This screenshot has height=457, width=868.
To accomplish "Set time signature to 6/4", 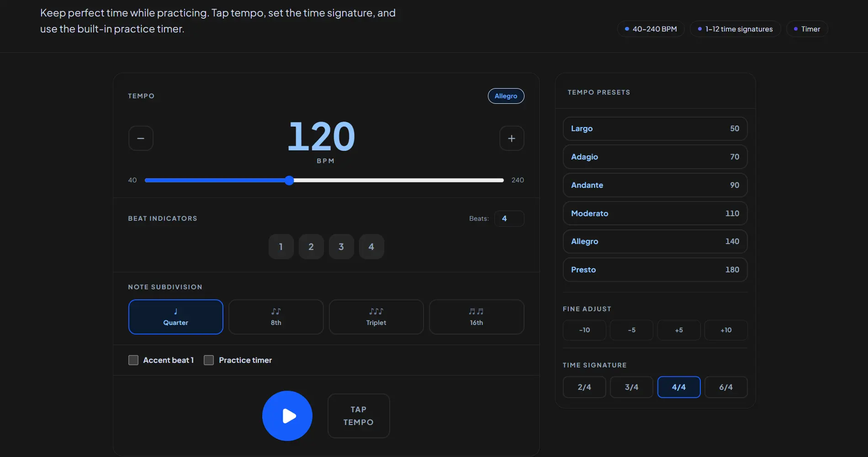I will [x=726, y=387].
